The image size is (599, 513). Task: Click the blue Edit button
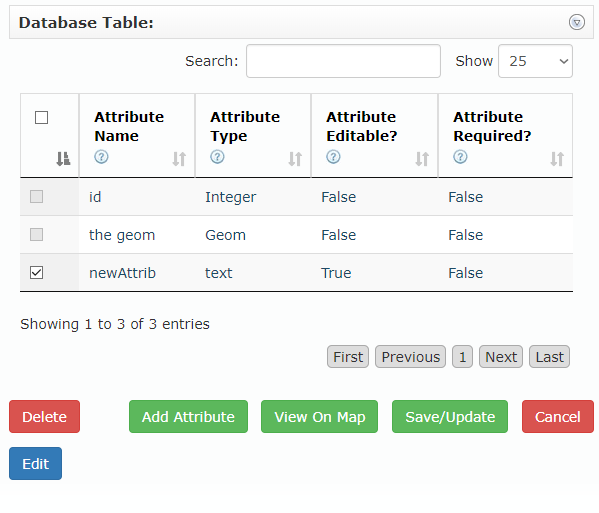[x=36, y=464]
